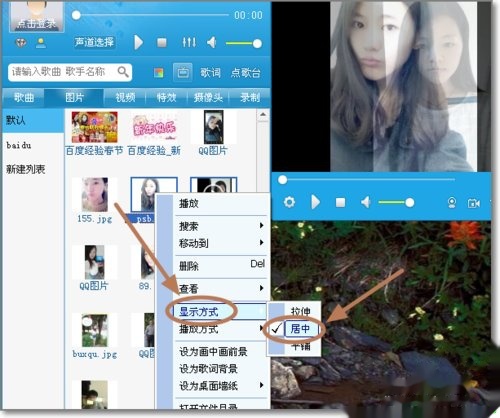The image size is (500, 418).
Task: Click the 点击登录 avatar to log in
Action: (x=36, y=17)
